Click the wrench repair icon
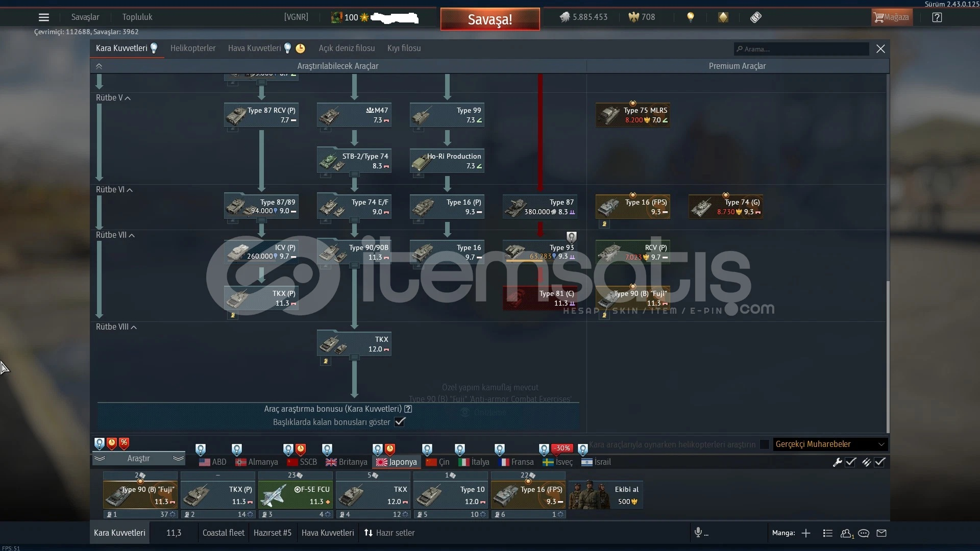980x551 pixels. (837, 462)
